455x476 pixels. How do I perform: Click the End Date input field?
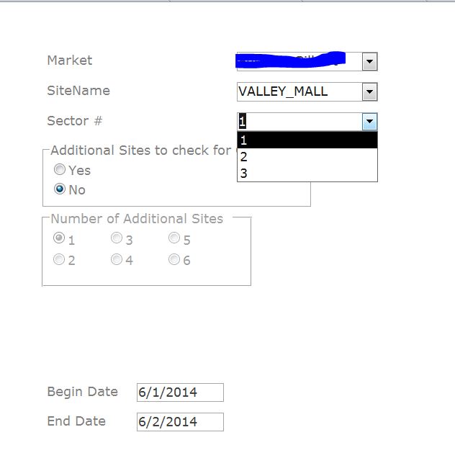tap(180, 422)
